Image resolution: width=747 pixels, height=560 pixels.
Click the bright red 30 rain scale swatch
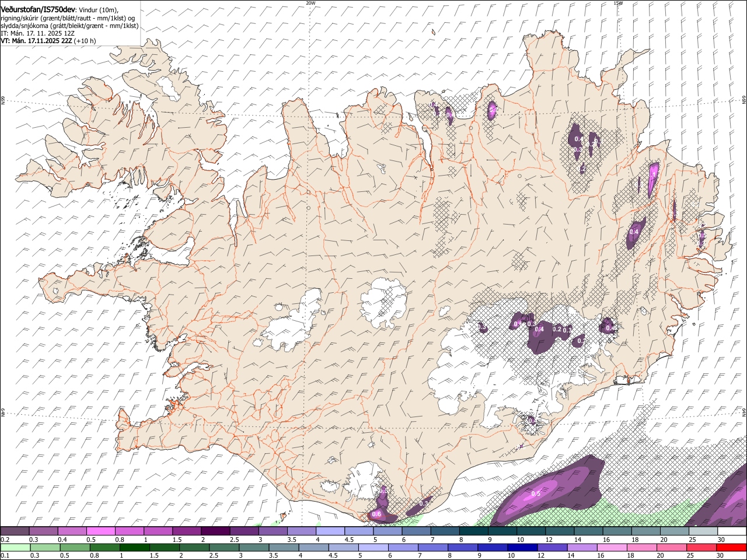[731, 547]
